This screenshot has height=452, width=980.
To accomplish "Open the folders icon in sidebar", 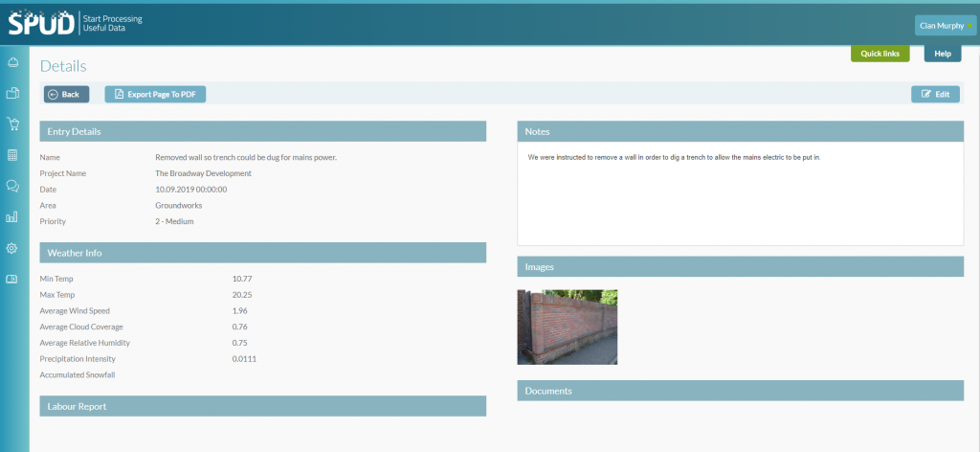I will tap(11, 93).
